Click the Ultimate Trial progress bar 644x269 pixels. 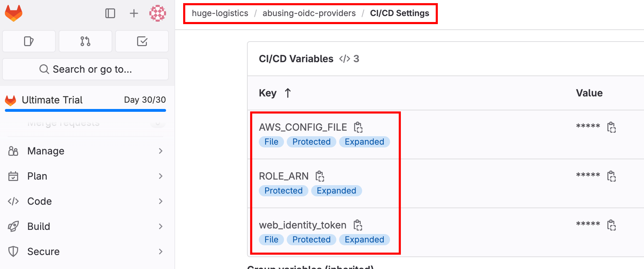point(85,110)
